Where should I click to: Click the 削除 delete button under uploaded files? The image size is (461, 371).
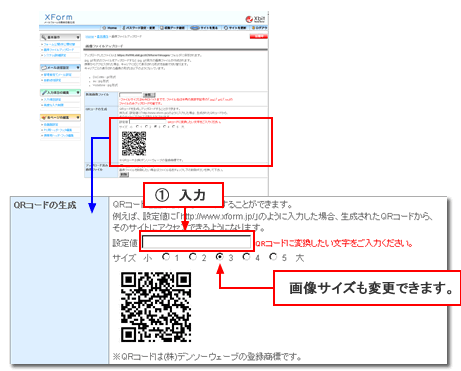pyautogui.click(x=124, y=175)
